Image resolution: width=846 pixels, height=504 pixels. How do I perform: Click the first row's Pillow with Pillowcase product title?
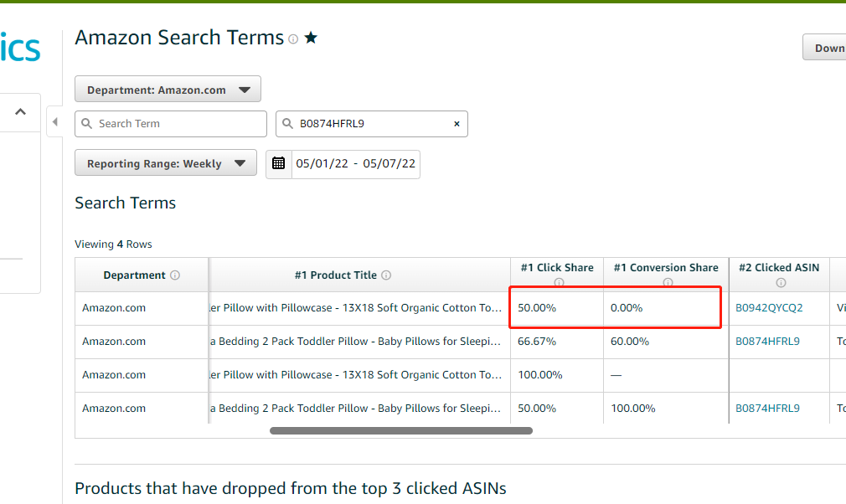[356, 308]
